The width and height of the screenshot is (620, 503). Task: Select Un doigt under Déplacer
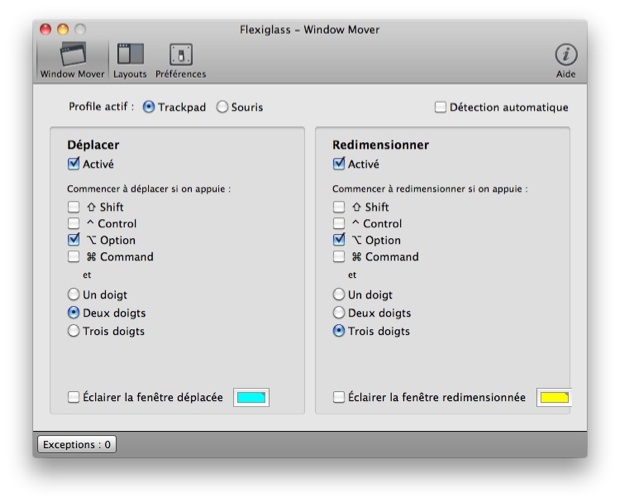74,294
